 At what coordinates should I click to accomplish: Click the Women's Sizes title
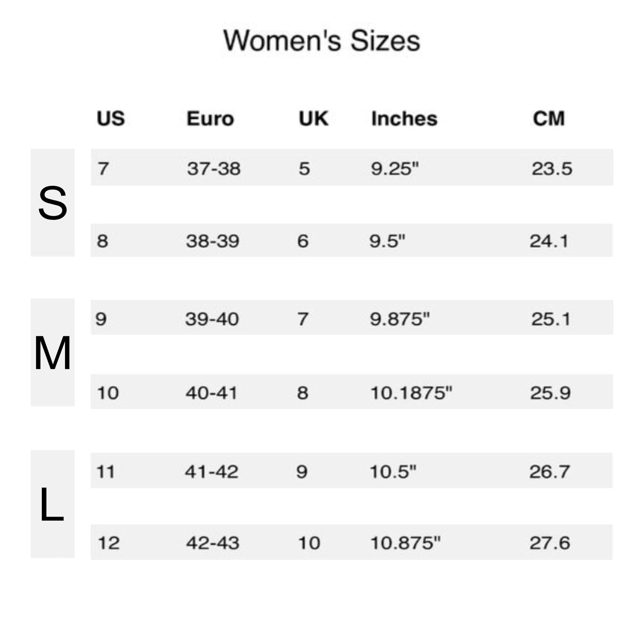point(321,41)
